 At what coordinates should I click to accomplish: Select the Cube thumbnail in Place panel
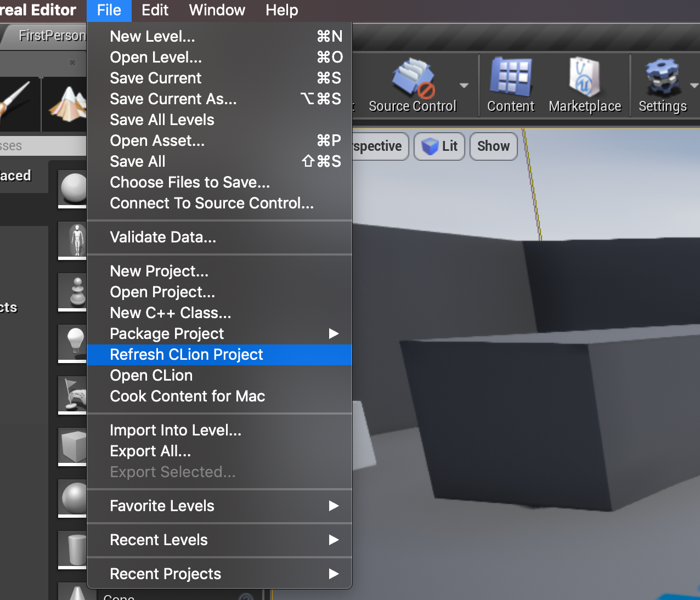(x=73, y=447)
